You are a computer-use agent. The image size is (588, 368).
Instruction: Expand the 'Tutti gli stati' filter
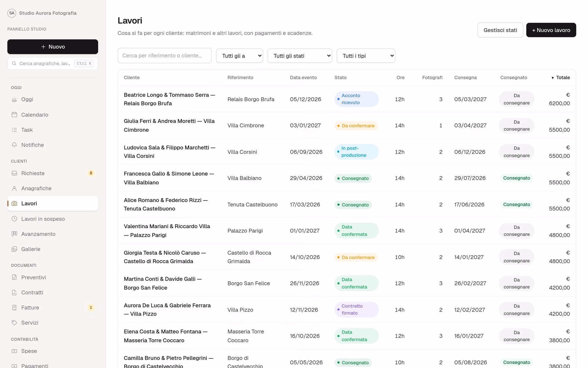click(x=300, y=56)
